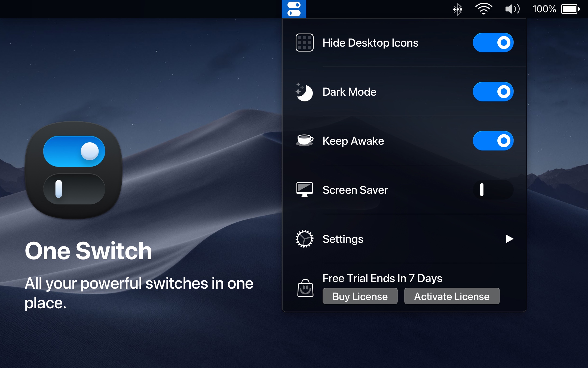Turn on the Screen Saver switch
This screenshot has width=588, height=368.
pos(493,190)
